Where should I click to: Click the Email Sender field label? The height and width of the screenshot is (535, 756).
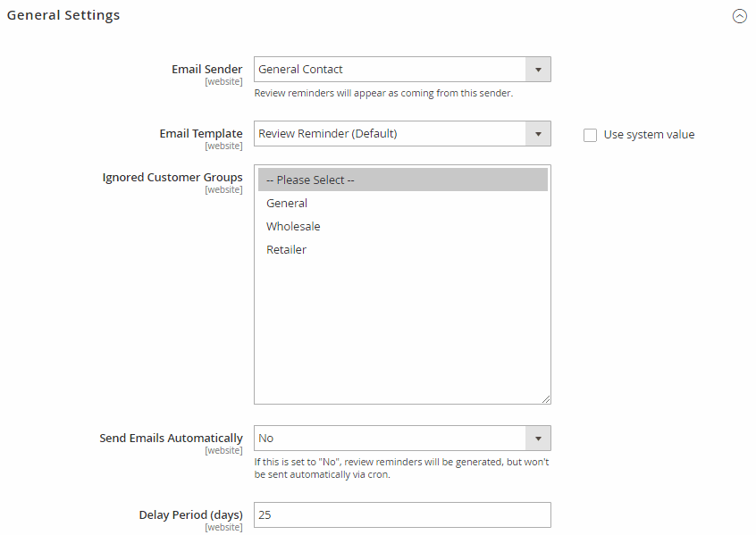pos(206,70)
